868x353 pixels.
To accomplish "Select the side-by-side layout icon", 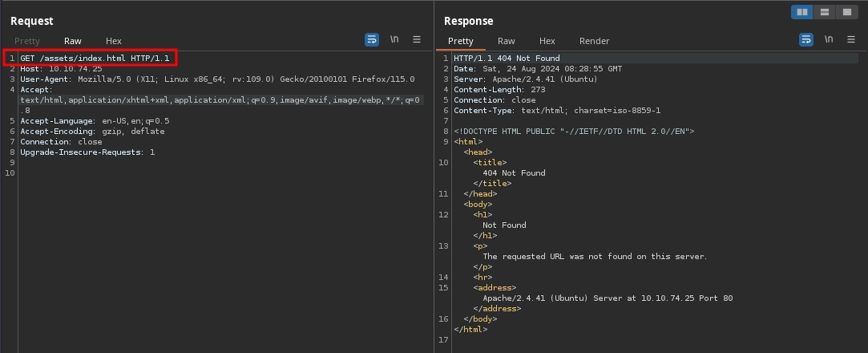I will coord(801,12).
